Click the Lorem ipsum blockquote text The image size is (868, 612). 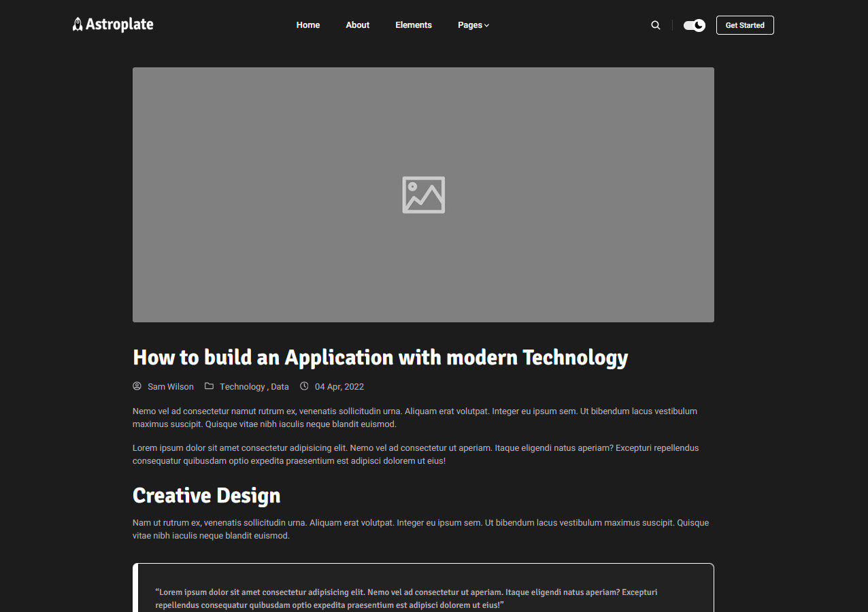click(406, 598)
